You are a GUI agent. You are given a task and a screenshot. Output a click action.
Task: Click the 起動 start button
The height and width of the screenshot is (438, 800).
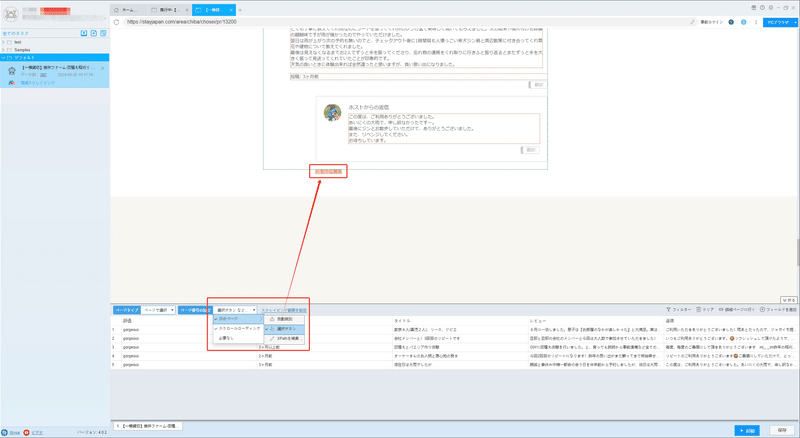(747, 430)
